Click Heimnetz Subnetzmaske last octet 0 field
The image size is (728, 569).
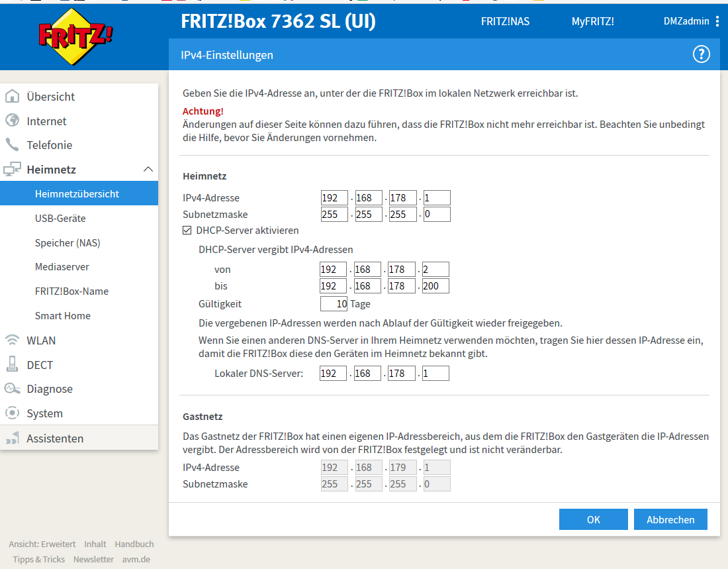pos(436,215)
